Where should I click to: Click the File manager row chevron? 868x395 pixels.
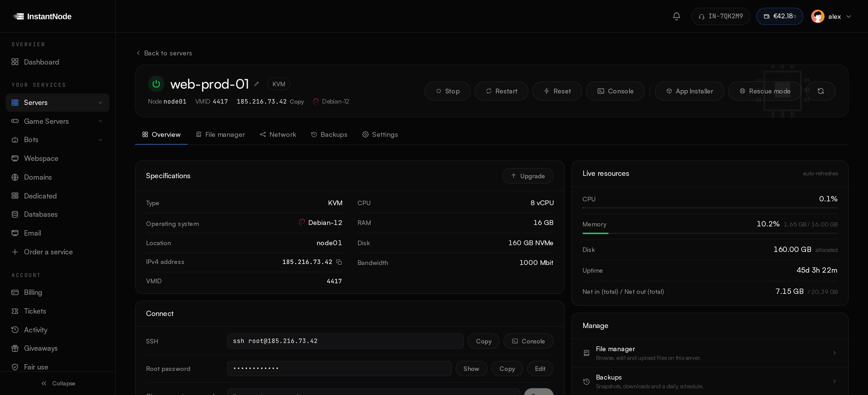(834, 353)
